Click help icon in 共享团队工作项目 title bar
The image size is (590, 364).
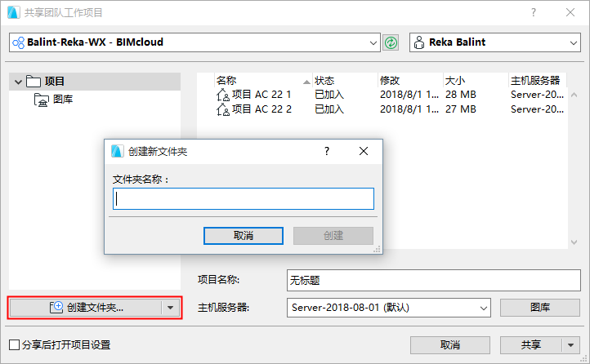(x=534, y=12)
